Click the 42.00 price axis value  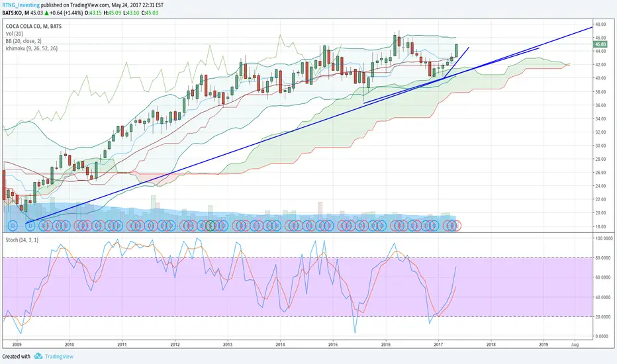point(600,65)
